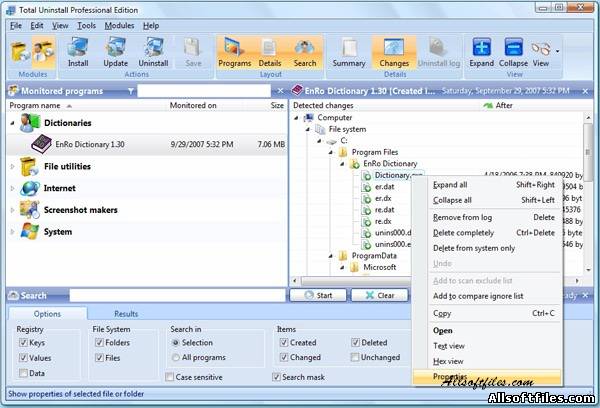Select the first Modules icon
600x408 pixels.
19,52
